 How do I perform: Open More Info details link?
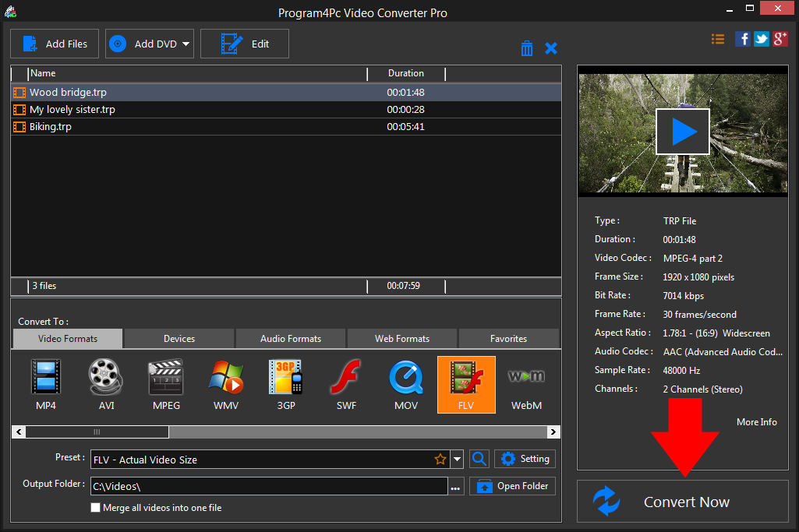coord(756,421)
